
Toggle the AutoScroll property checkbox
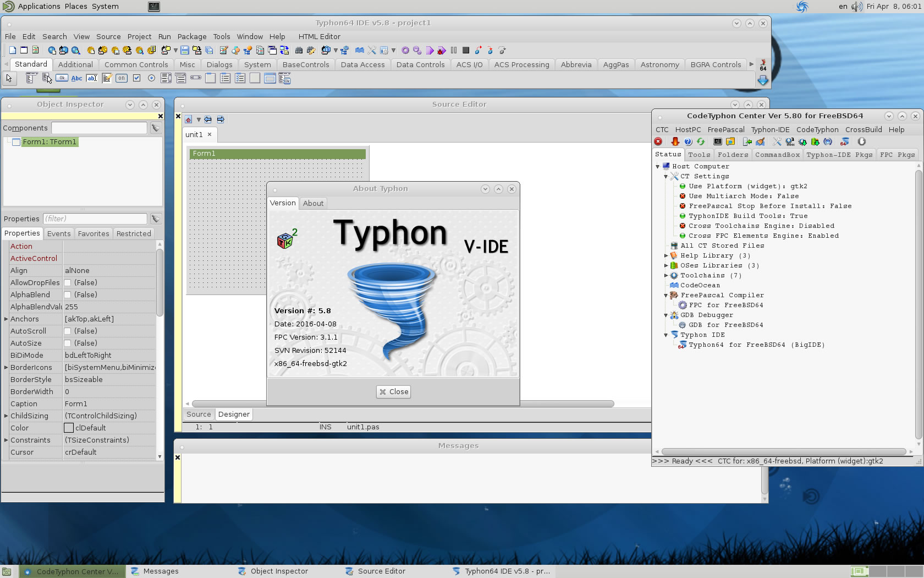[68, 331]
